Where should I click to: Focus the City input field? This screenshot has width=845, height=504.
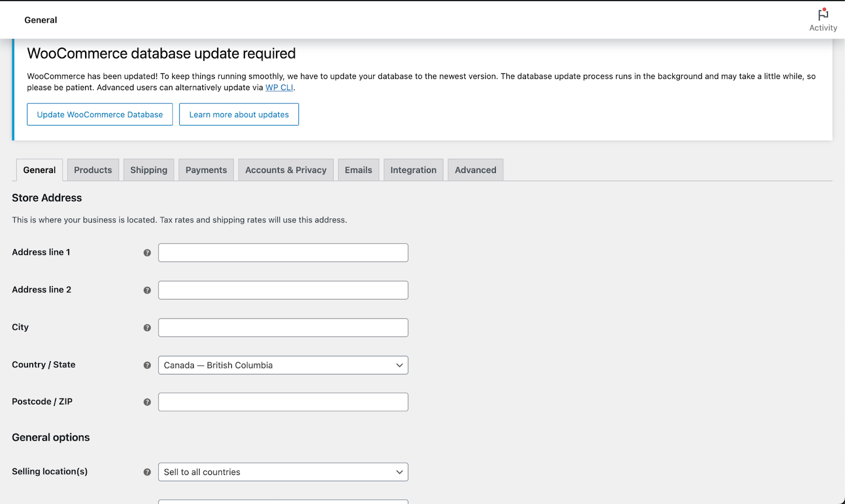(x=283, y=328)
